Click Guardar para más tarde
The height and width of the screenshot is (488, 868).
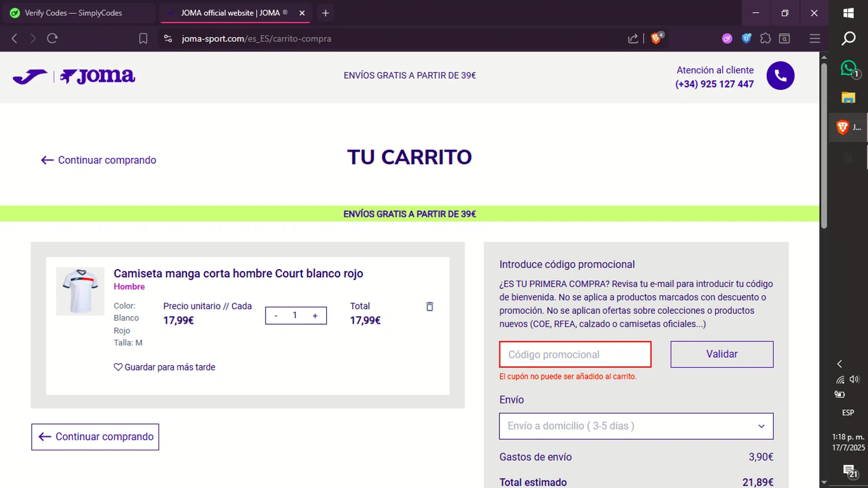[x=164, y=367]
